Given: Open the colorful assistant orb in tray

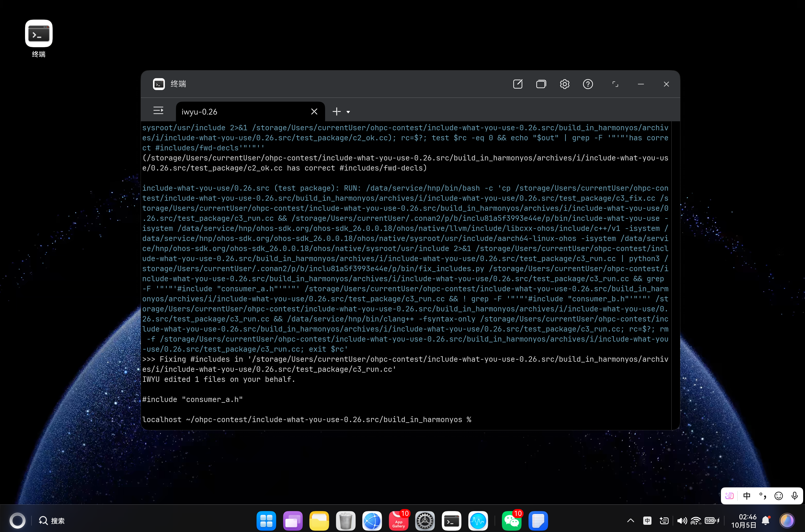Looking at the screenshot, I should [787, 520].
